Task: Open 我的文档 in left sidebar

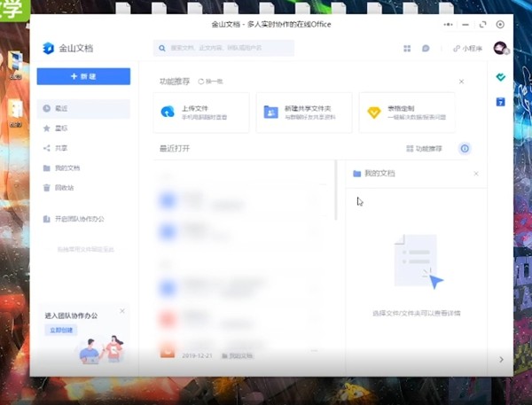Action: tap(83, 167)
